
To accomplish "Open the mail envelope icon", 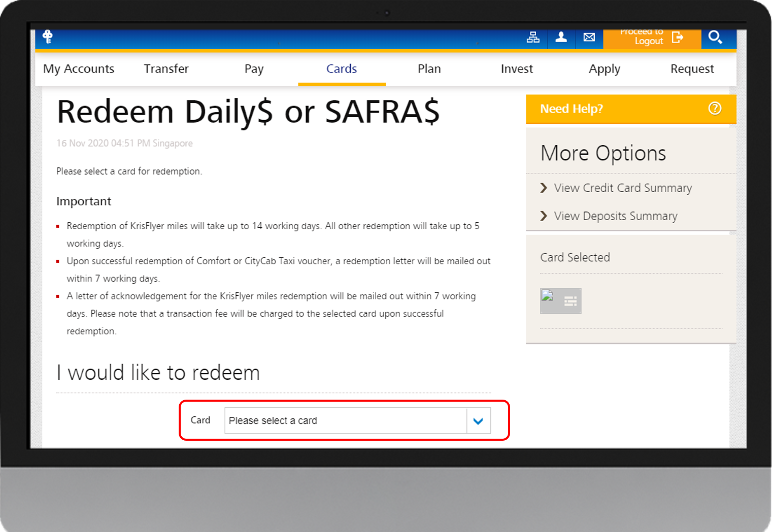I will (x=589, y=38).
